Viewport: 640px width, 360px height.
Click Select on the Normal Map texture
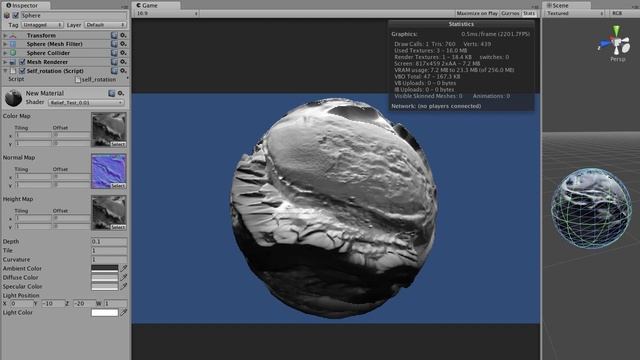tap(118, 186)
